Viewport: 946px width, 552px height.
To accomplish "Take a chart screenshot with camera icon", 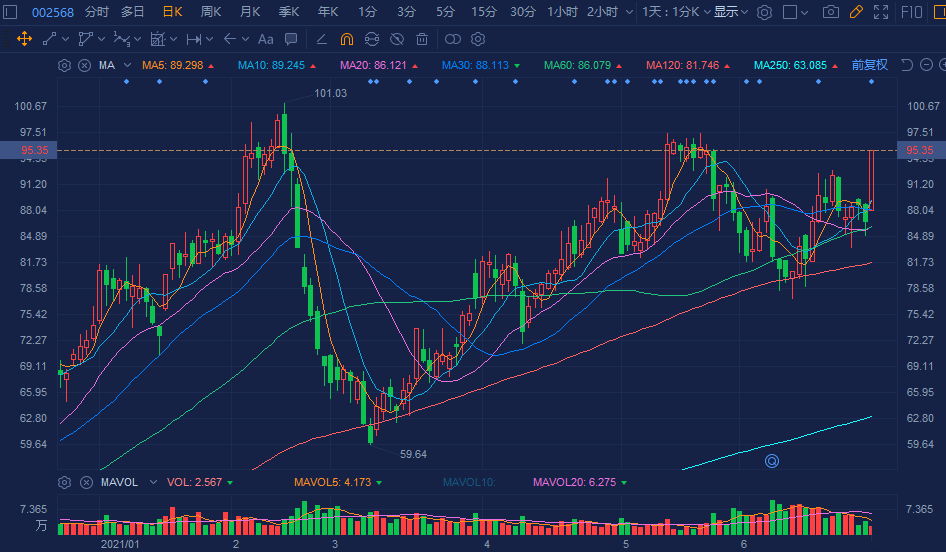I will [830, 12].
